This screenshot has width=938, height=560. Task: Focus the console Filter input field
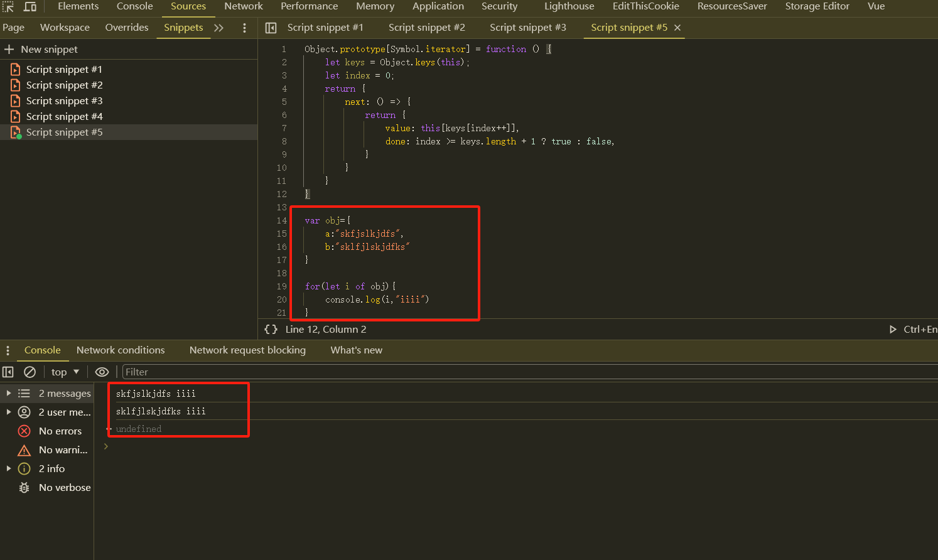530,372
